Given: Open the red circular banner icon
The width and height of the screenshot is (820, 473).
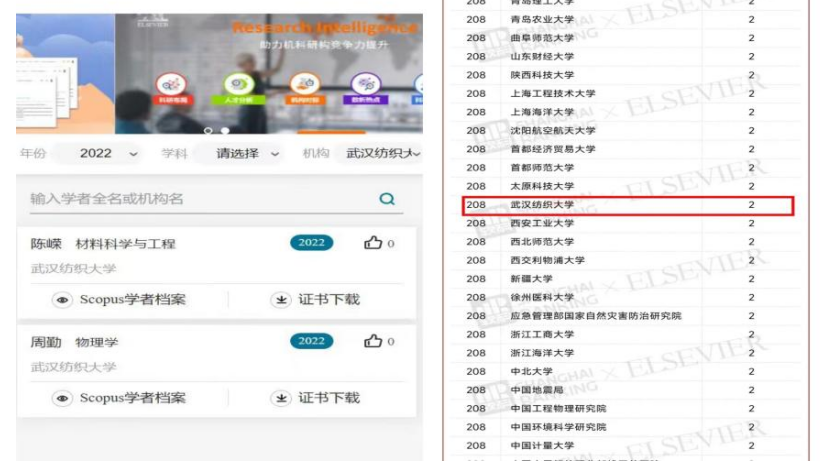Looking at the screenshot, I should tap(172, 84).
